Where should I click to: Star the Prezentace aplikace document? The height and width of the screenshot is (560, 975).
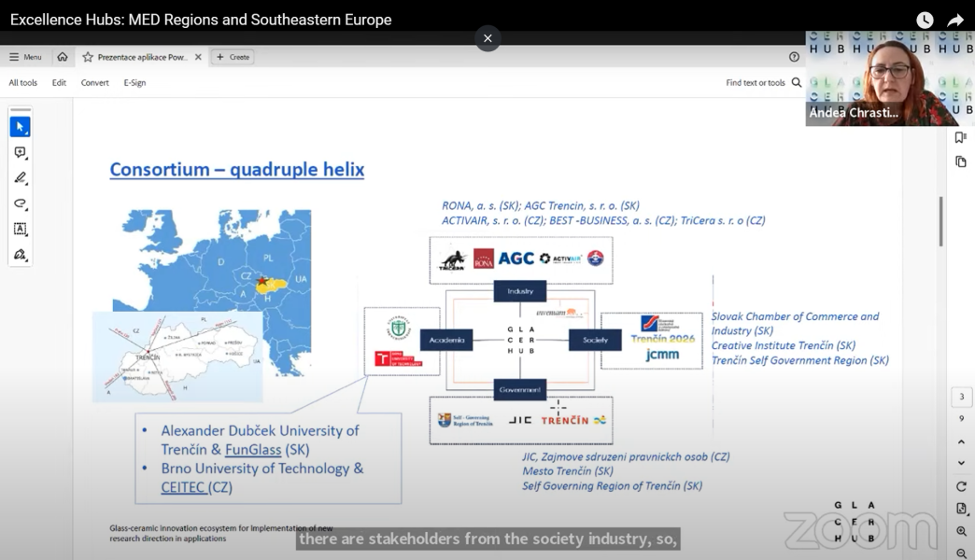pos(88,57)
